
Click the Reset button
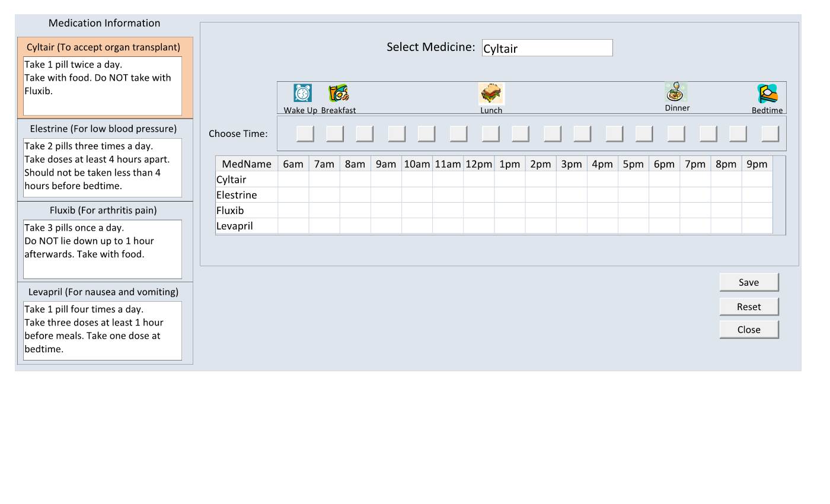(x=749, y=307)
